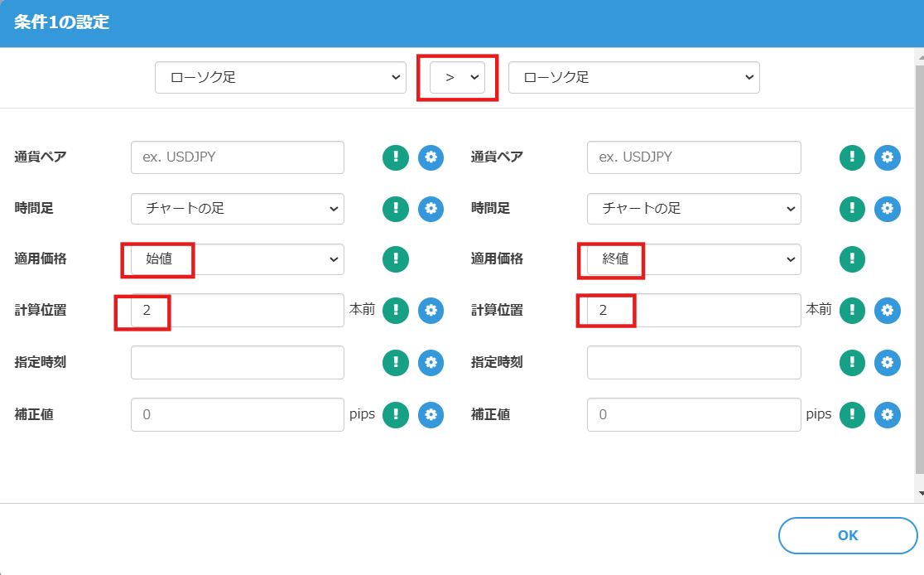Click right 補正値 blue gear icon
Screen dimensions: 924x575
click(x=888, y=414)
